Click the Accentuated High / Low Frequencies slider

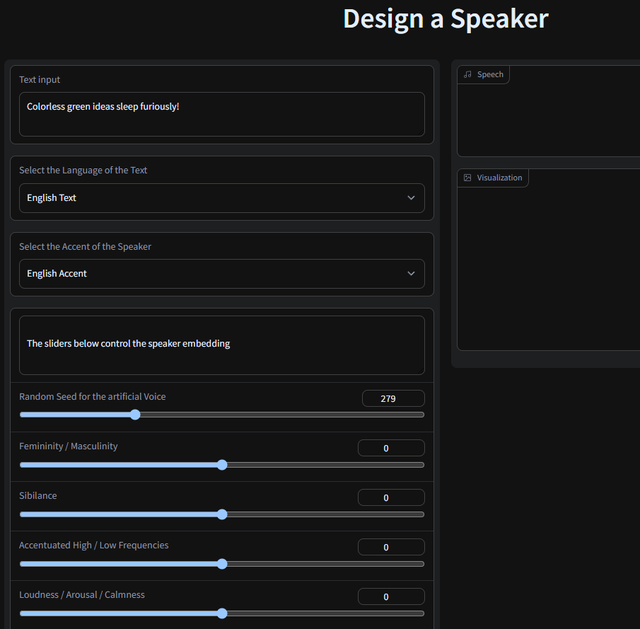pyautogui.click(x=222, y=563)
